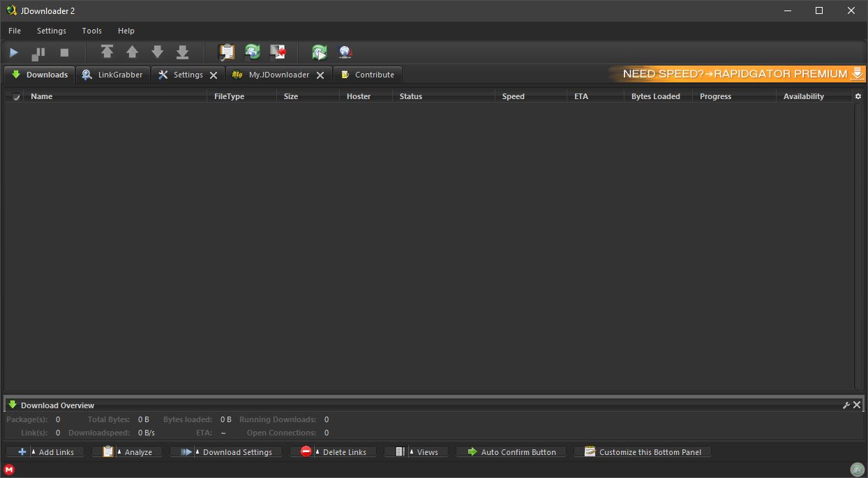Sort by the Progress column
The image size is (868, 478).
[734, 96]
